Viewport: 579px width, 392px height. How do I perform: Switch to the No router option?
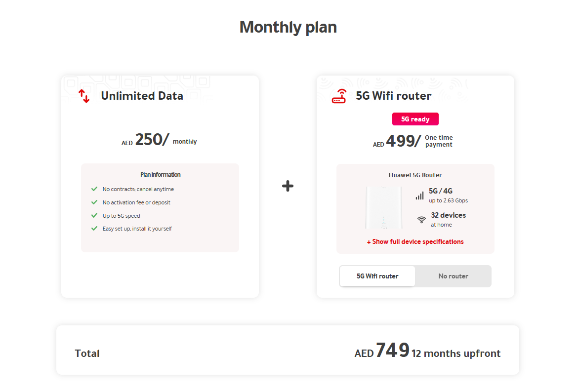(x=453, y=276)
